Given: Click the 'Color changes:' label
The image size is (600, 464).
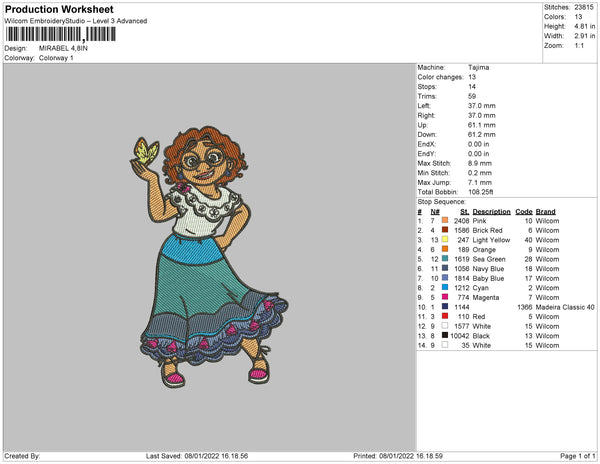Looking at the screenshot, I should (440, 77).
